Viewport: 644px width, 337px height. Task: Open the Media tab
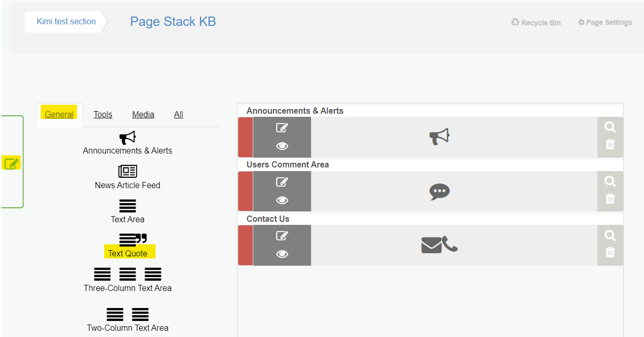pyautogui.click(x=143, y=115)
